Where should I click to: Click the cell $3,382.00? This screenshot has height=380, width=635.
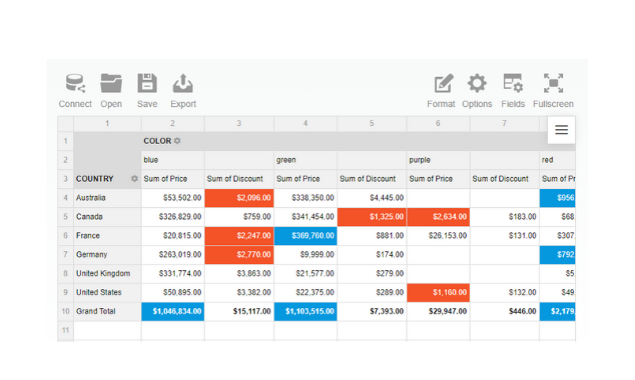(x=239, y=292)
